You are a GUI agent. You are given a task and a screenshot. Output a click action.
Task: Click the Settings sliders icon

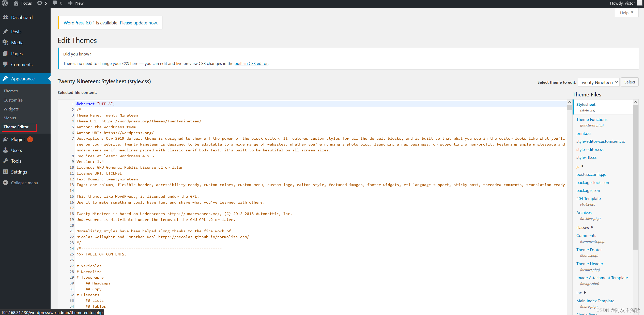coord(6,172)
